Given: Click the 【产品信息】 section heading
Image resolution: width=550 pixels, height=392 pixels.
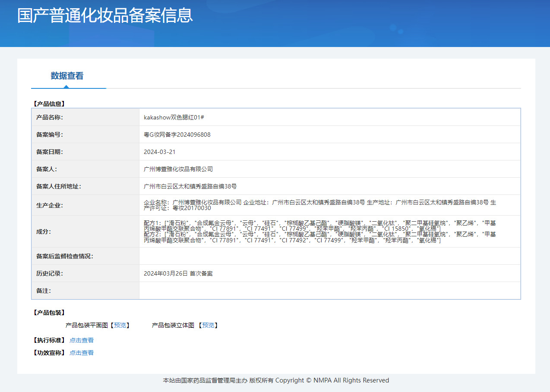Looking at the screenshot, I should pos(49,104).
